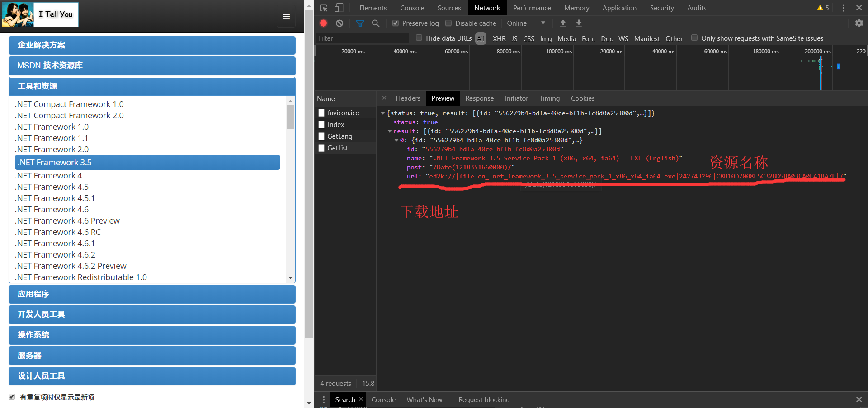This screenshot has height=408, width=868.
Task: Select the Index request row
Action: click(x=345, y=124)
